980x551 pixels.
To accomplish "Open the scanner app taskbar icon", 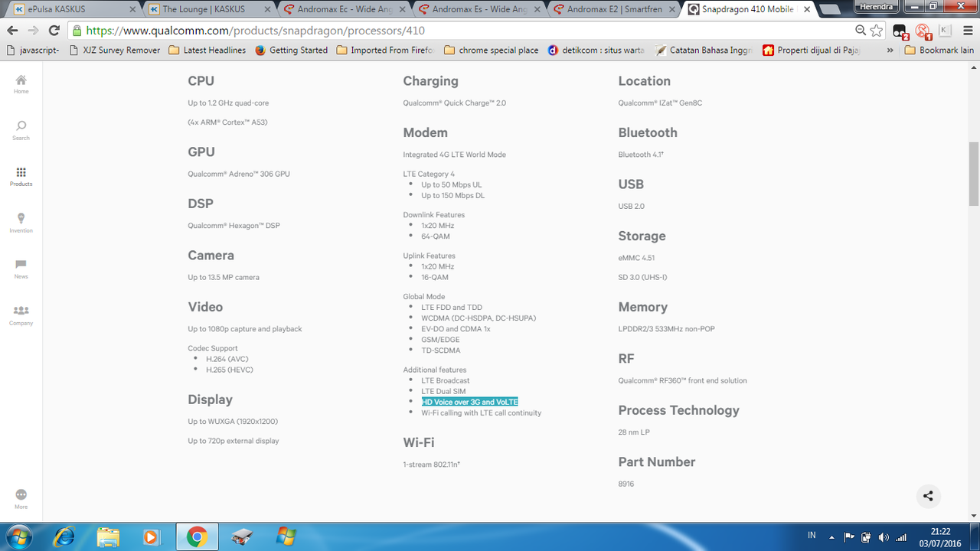I will pyautogui.click(x=243, y=536).
